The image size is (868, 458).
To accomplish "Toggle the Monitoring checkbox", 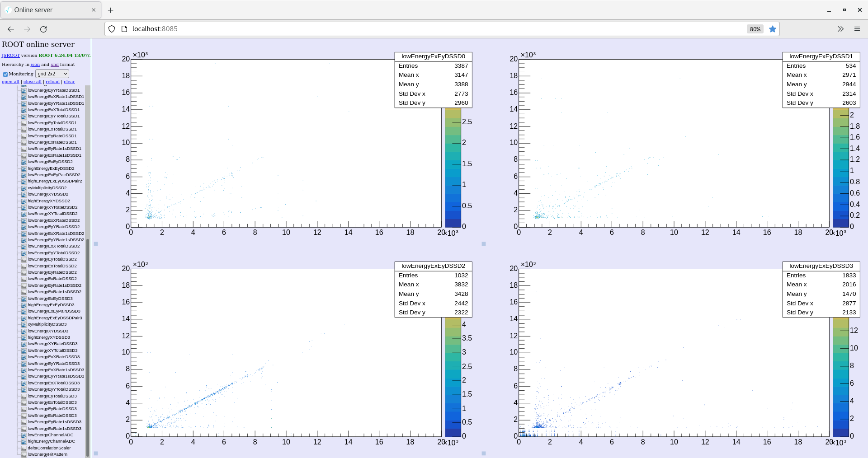I will [x=5, y=74].
